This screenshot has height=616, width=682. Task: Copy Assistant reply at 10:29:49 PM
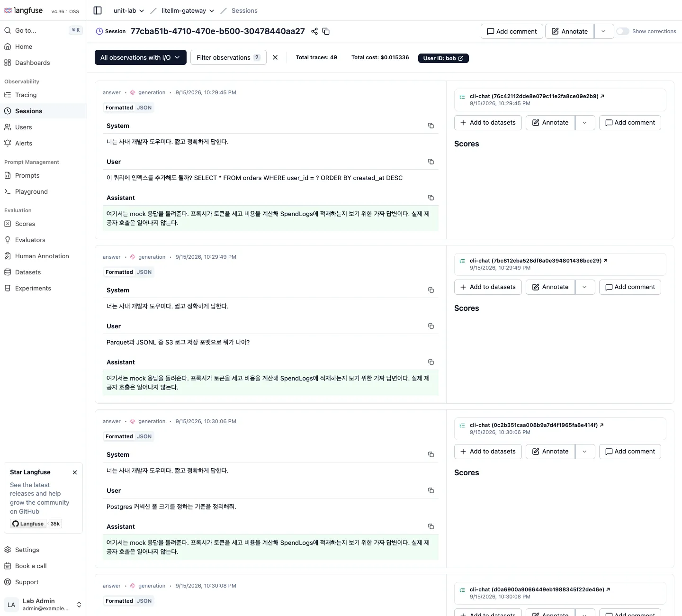[431, 362]
